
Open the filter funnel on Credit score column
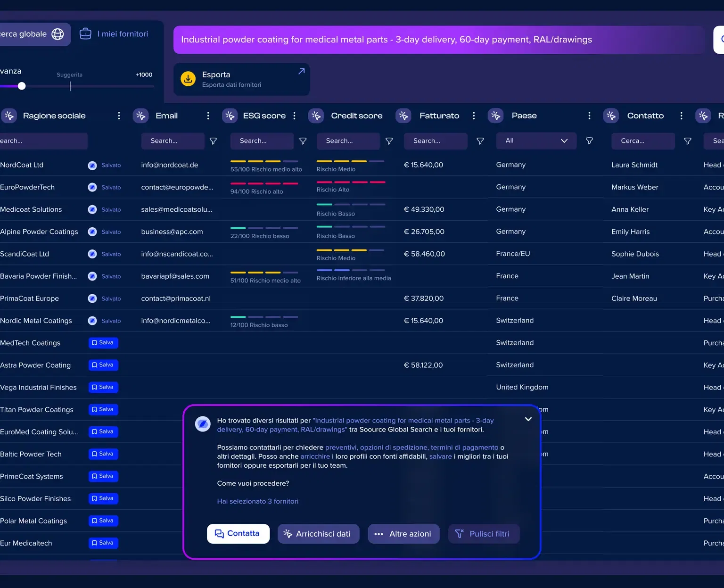(389, 141)
